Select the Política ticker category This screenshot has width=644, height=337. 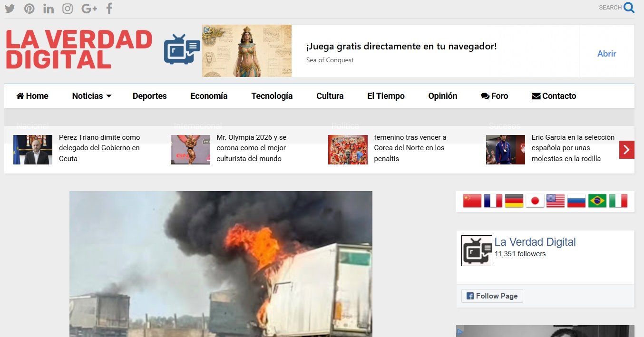345,126
